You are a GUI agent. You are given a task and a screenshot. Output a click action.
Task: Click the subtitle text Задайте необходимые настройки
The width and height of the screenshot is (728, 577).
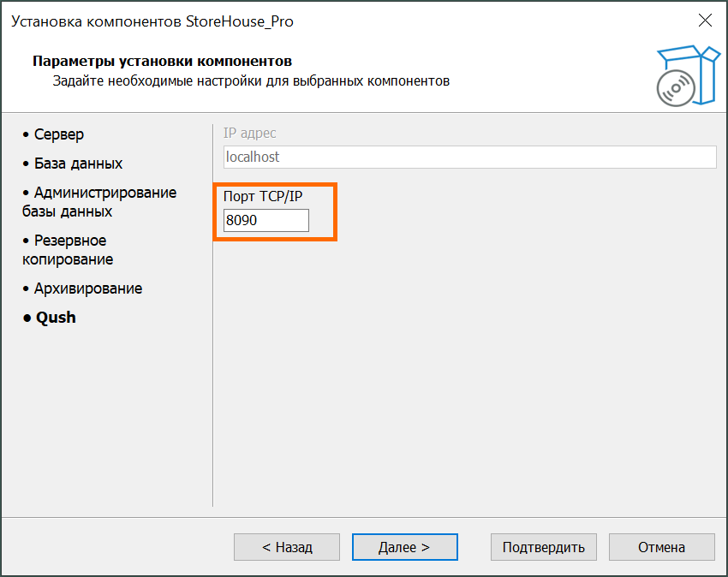click(x=251, y=81)
